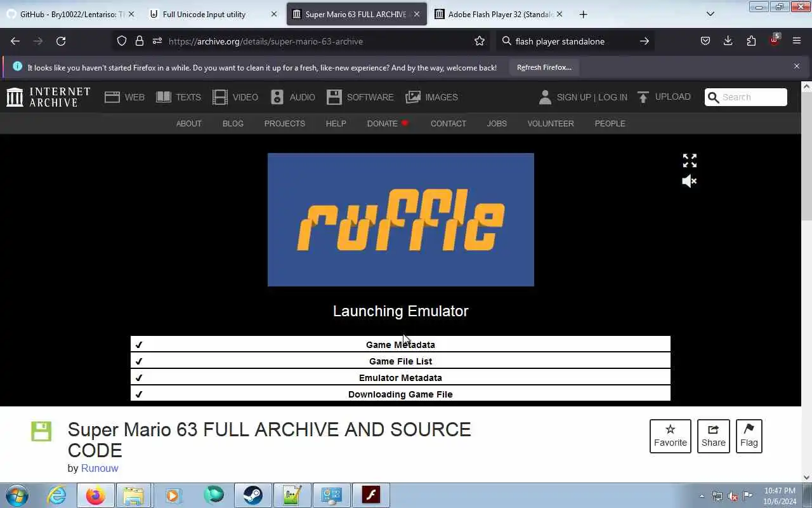
Task: Click the Ruffle emulator splash image
Action: [401, 220]
